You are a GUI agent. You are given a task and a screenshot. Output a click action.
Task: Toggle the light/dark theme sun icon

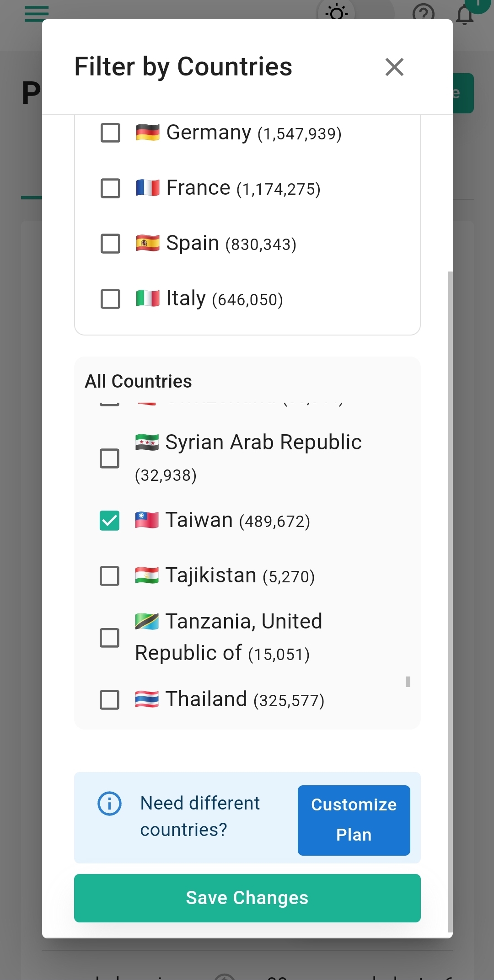[337, 13]
